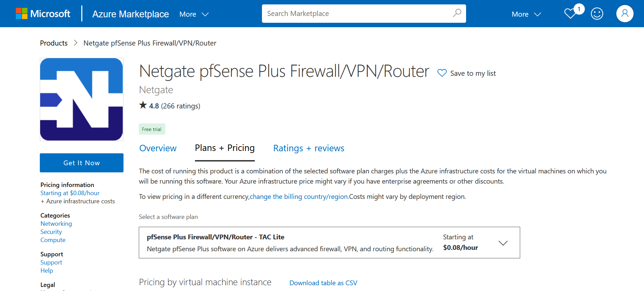Click change the billing country/region link
Viewport: 644px width, 291px height.
[299, 196]
